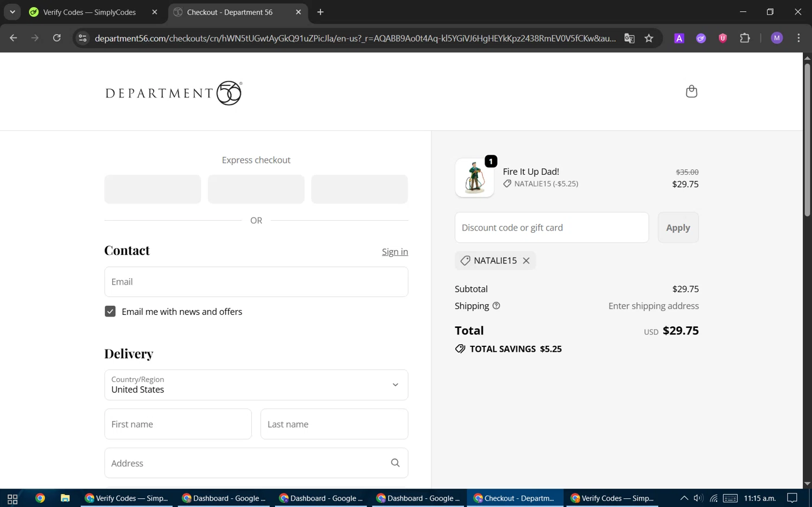The height and width of the screenshot is (507, 812).
Task: Toggle Email me with news and offers checkbox
Action: [x=110, y=312]
